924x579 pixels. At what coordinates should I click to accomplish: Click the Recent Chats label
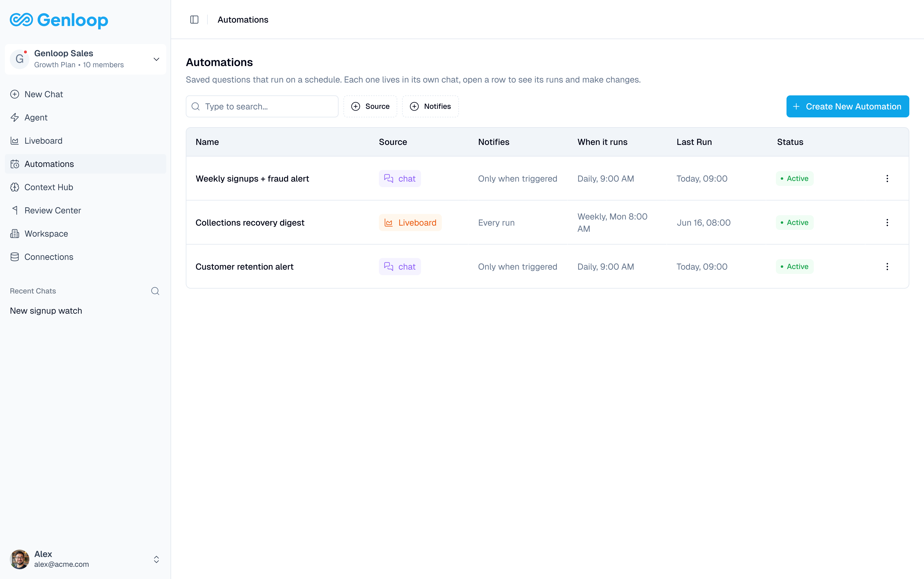point(33,291)
